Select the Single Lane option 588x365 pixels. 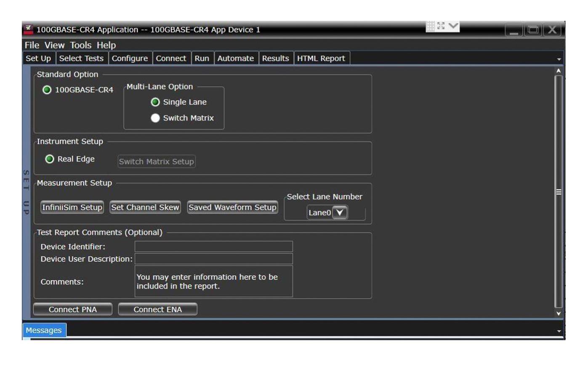tap(179, 102)
